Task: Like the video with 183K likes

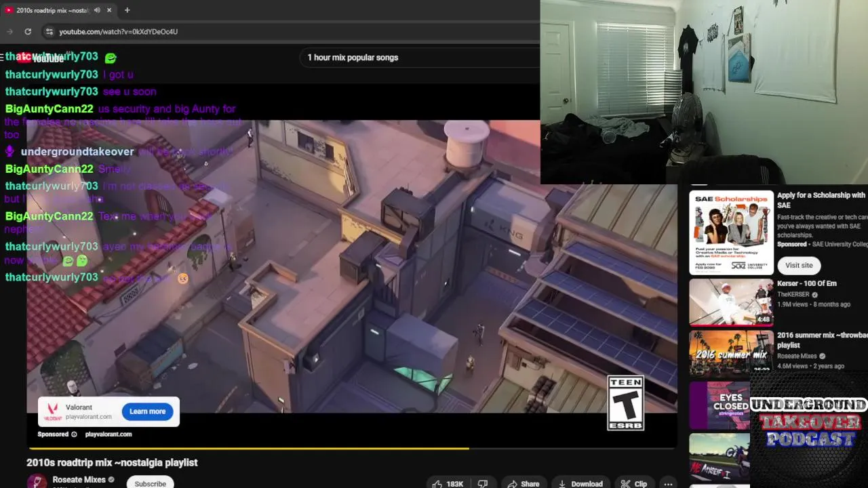Action: [448, 483]
